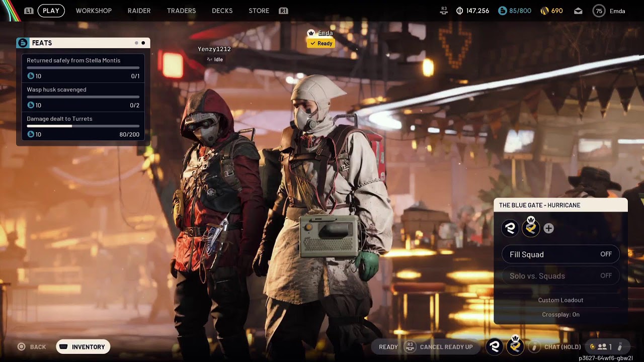
Task: Open the Custom Loadout option
Action: pyautogui.click(x=560, y=300)
